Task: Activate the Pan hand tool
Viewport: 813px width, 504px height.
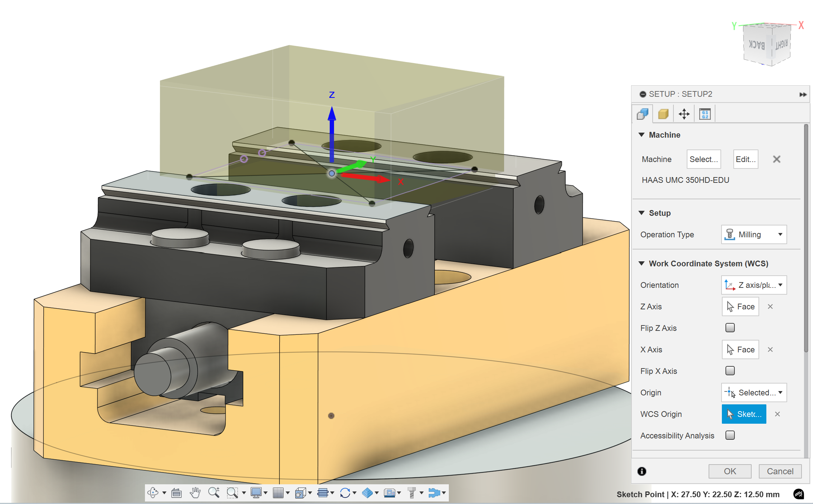Action: pos(195,493)
